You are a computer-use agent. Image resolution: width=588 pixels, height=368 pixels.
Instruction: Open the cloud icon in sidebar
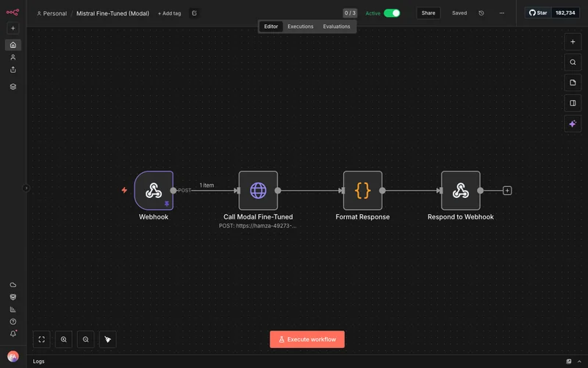click(x=13, y=285)
